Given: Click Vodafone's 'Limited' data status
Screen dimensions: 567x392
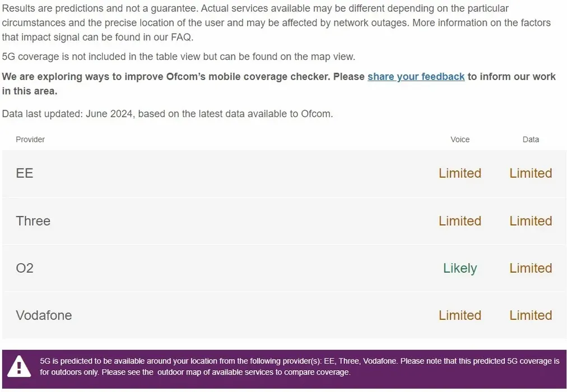Looking at the screenshot, I should coord(531,315).
